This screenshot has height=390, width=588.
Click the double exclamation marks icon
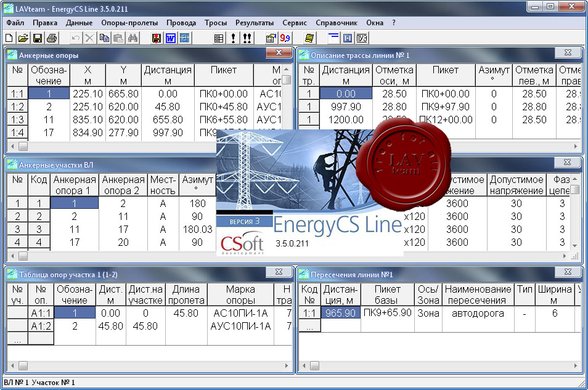(x=247, y=38)
